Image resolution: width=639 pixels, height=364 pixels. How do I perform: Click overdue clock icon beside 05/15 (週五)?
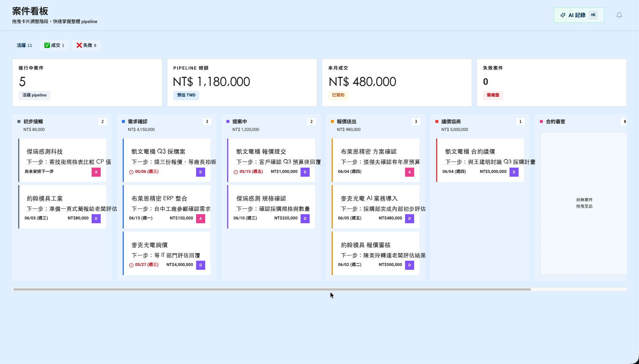(x=236, y=172)
